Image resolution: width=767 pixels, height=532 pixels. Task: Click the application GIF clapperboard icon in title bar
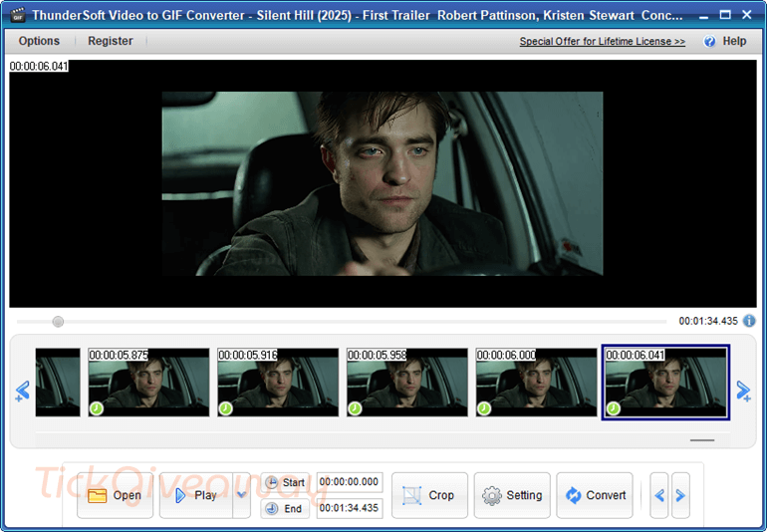click(18, 15)
